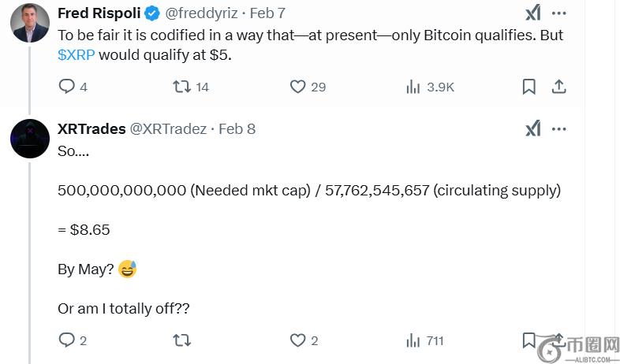Viewport: 620px width, 364px height.
Task: Open Grok on Fred Rispoli's tweet
Action: click(x=532, y=13)
